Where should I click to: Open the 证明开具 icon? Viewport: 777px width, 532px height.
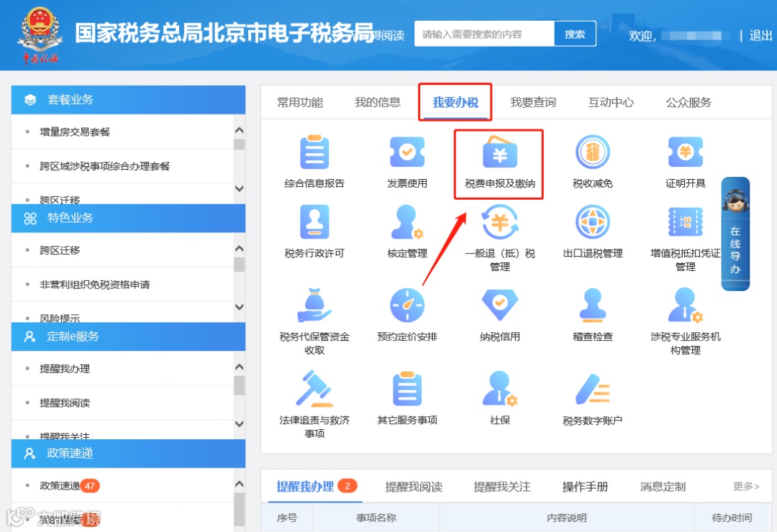[x=686, y=152]
